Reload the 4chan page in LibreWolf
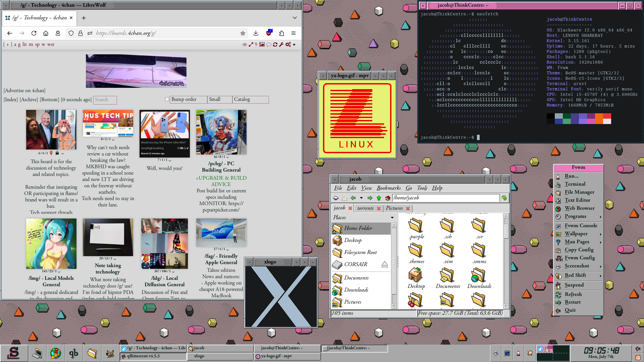Image resolution: width=644 pixels, height=362 pixels. (x=34, y=33)
